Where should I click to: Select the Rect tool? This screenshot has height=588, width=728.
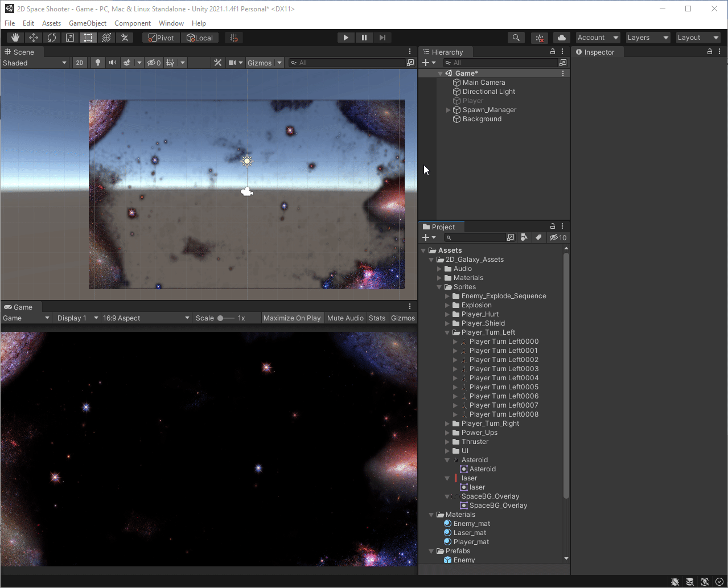88,38
